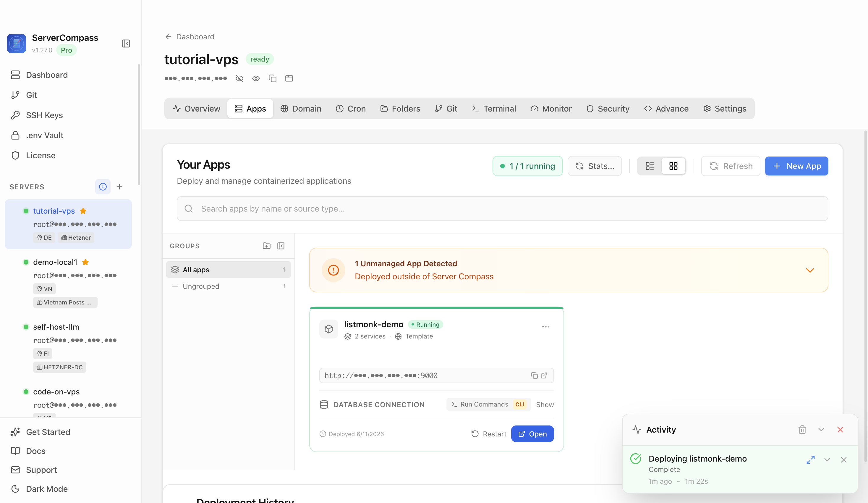Open the Advance tab
The image size is (868, 503).
(666, 109)
